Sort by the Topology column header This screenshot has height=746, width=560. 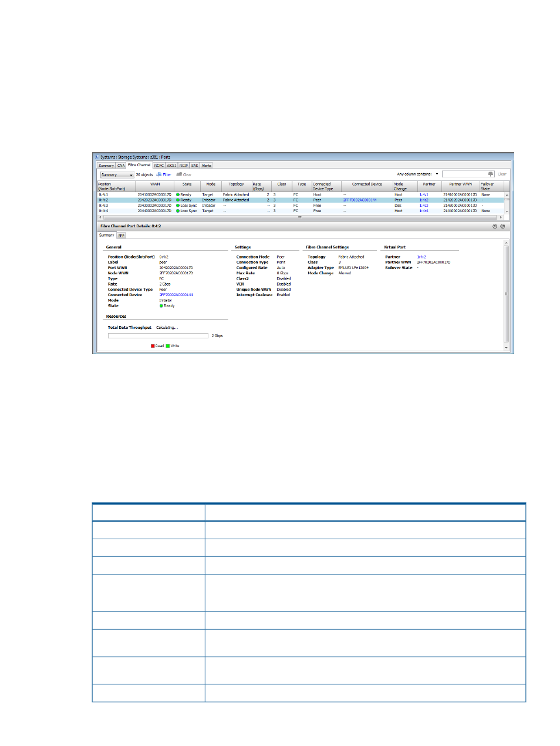tap(236, 186)
